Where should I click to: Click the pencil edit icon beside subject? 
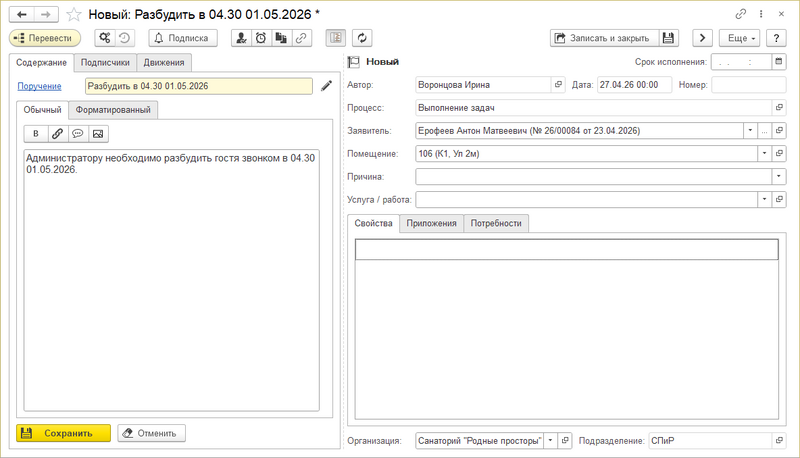click(x=327, y=86)
